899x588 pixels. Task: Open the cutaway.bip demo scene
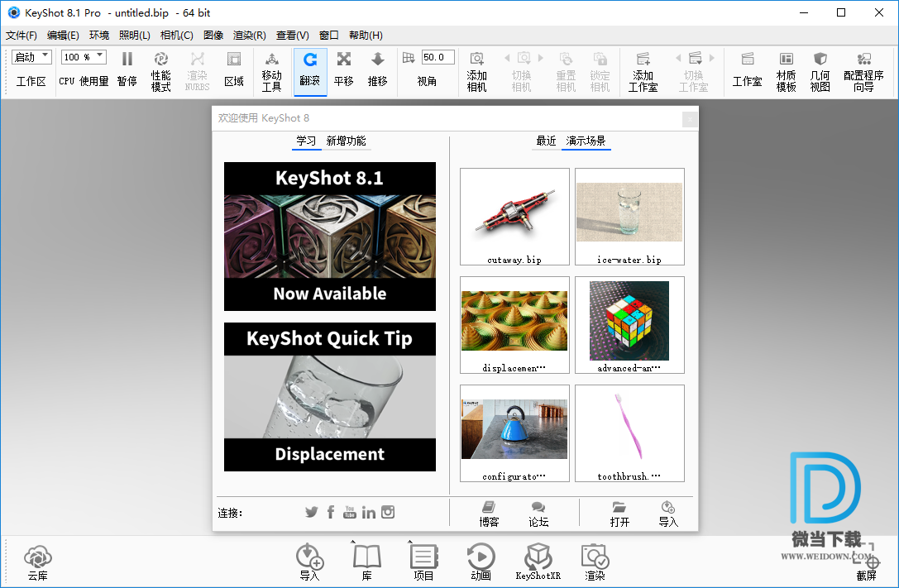(515, 217)
